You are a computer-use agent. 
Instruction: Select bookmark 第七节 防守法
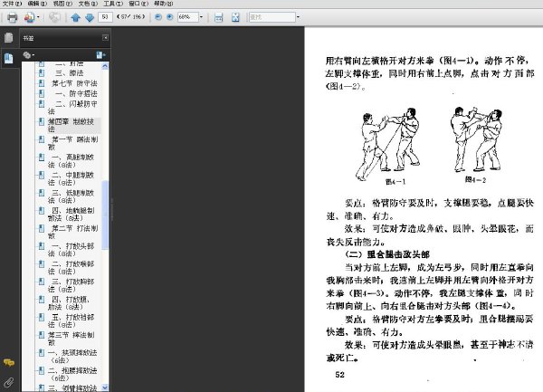[74, 83]
